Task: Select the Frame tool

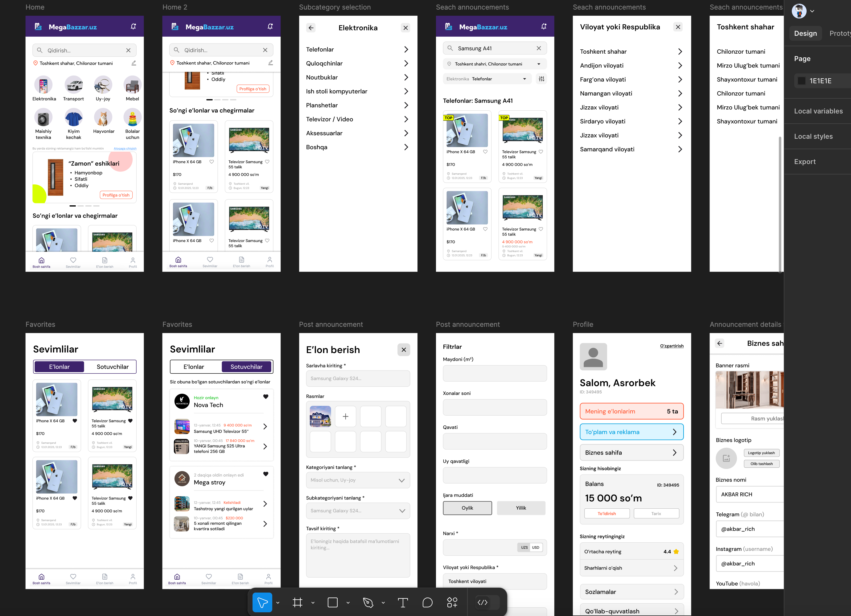Action: click(x=297, y=602)
